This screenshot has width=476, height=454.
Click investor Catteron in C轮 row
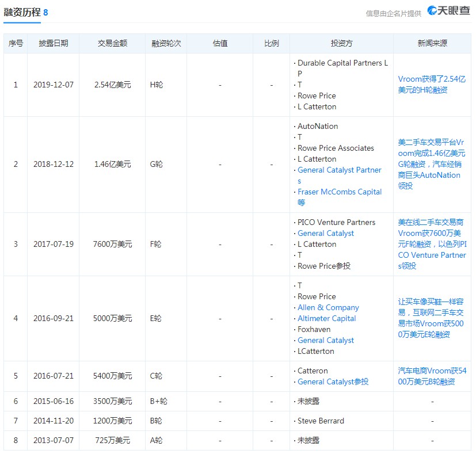(x=313, y=371)
